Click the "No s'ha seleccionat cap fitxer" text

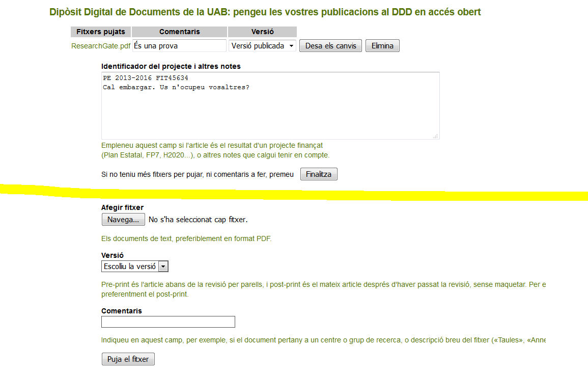click(x=198, y=220)
